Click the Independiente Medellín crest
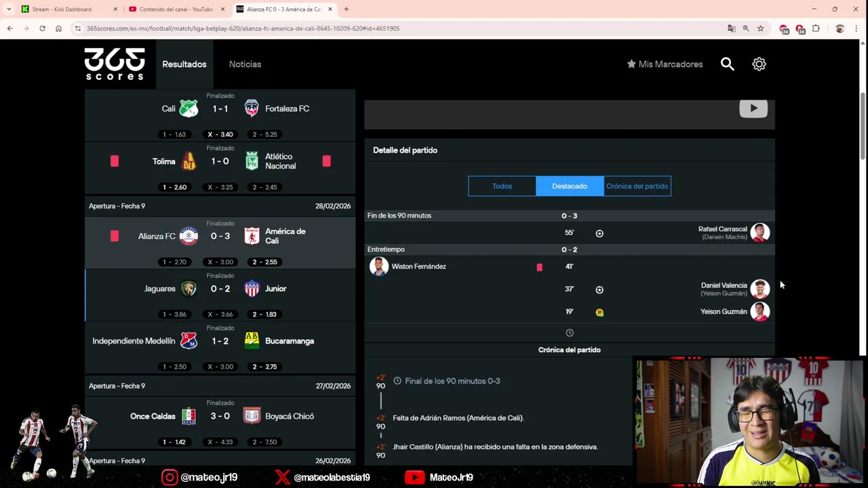The image size is (868, 488). click(189, 341)
